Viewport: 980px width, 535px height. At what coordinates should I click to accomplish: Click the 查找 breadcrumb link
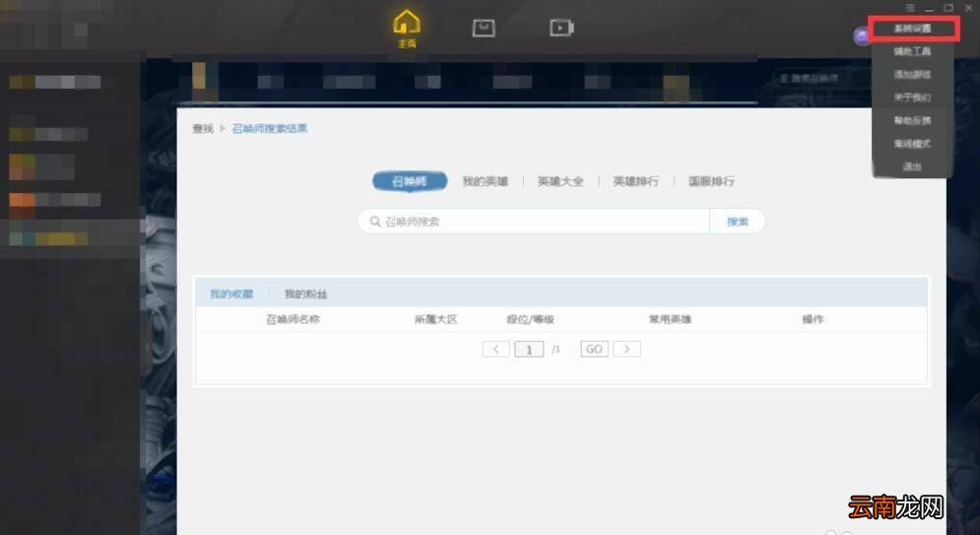click(x=203, y=128)
